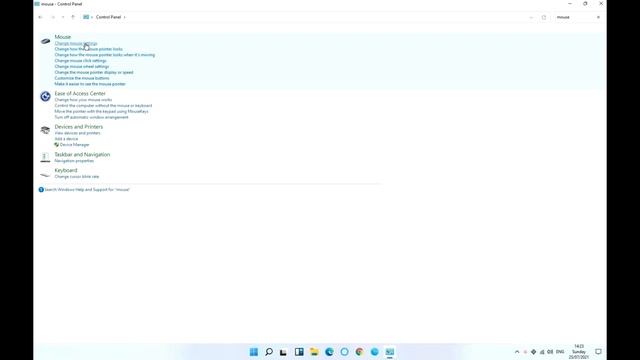This screenshot has height=360, width=640.
Task: Click the volume icon in system tray
Action: click(550, 352)
